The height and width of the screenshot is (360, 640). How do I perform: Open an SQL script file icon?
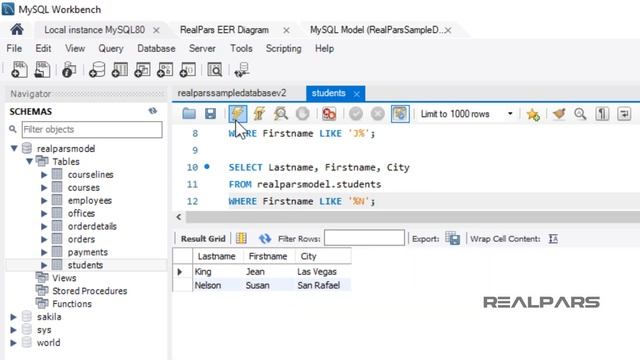tap(42, 70)
